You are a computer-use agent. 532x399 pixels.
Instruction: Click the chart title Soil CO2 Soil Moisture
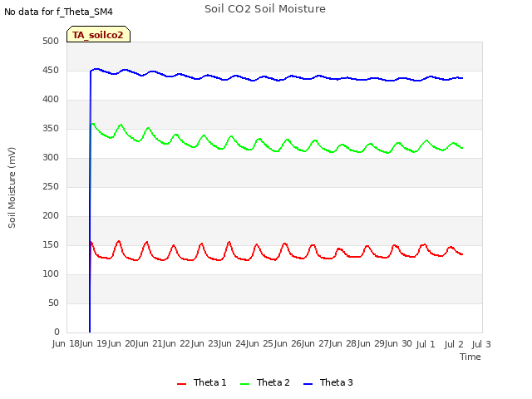coord(265,9)
